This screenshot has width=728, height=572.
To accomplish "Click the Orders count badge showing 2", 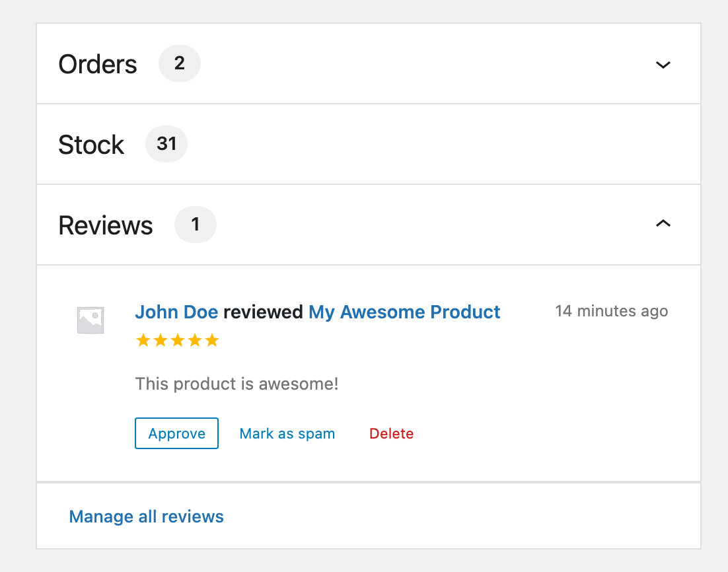I will coord(179,63).
